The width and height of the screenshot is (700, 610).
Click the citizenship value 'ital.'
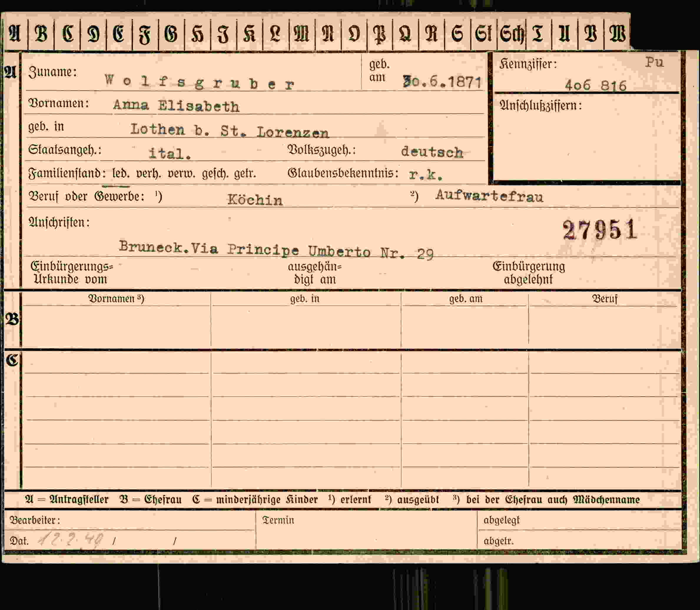(170, 154)
